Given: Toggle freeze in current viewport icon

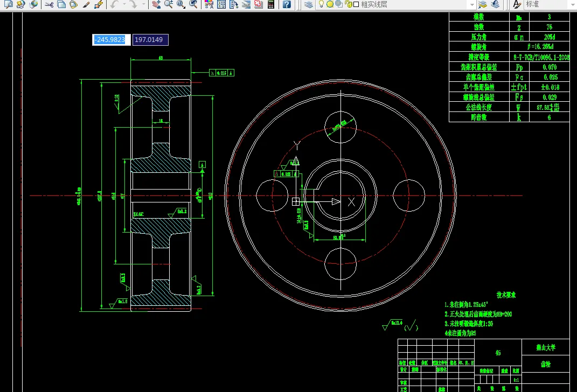Looking at the screenshot, I should (x=339, y=4).
